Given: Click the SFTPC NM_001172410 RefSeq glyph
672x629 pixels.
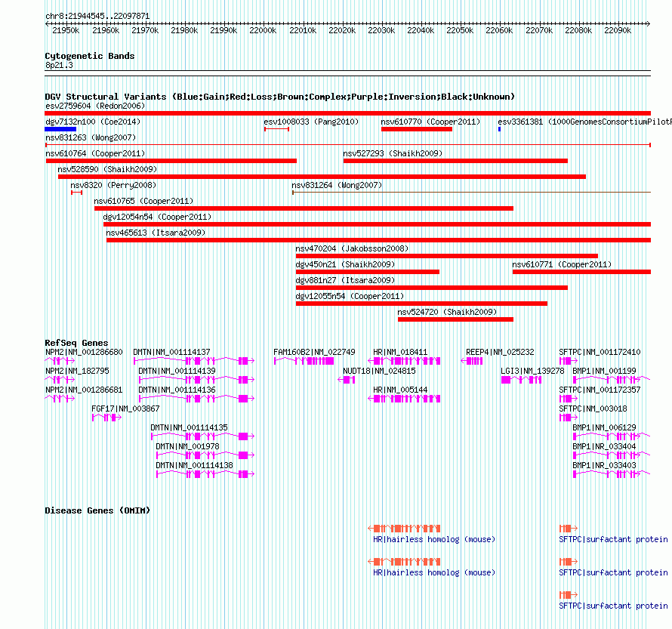Looking at the screenshot, I should point(569,361).
